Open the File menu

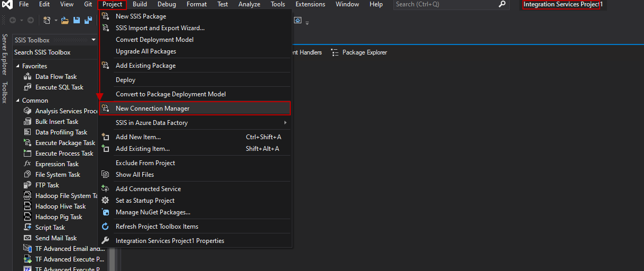[x=24, y=4]
